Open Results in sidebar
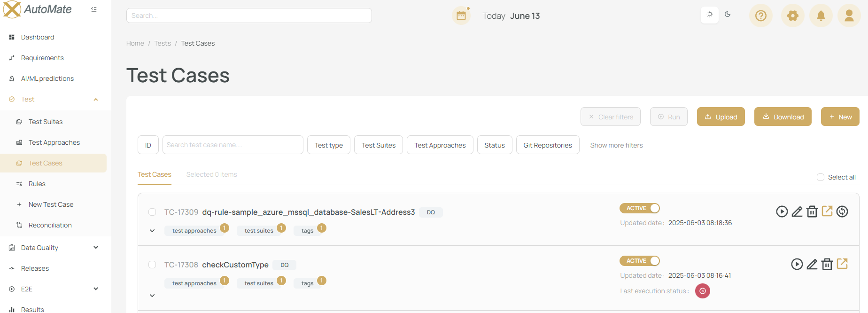Screen dimensions: 868x313 coord(32,309)
